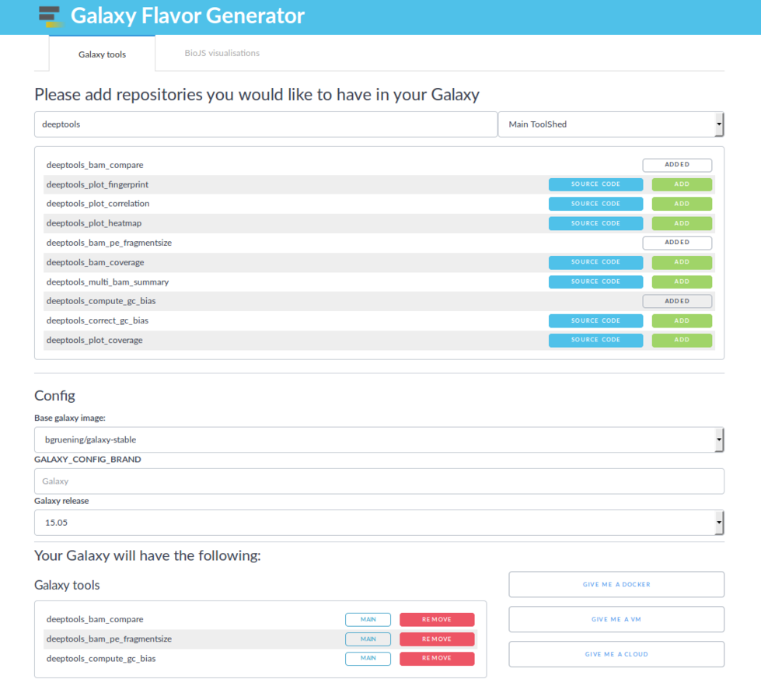Add deeptools_bam_coverage repository
The height and width of the screenshot is (700, 761).
coord(682,262)
